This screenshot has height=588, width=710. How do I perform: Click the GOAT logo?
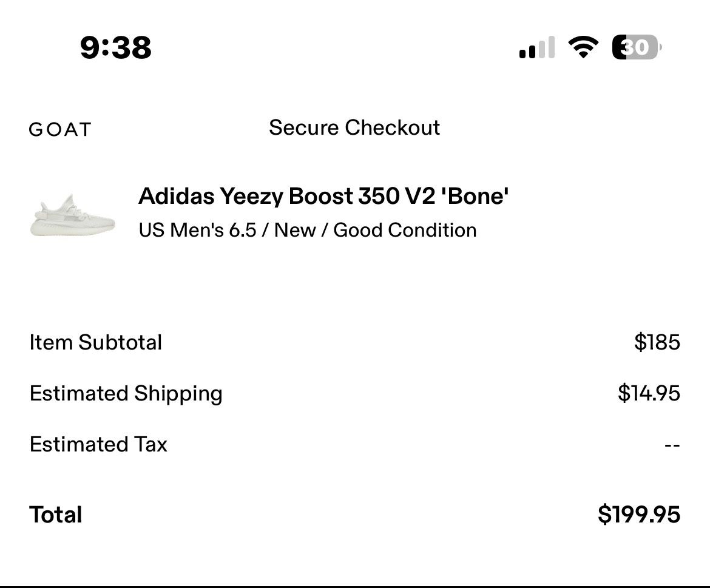pos(59,128)
